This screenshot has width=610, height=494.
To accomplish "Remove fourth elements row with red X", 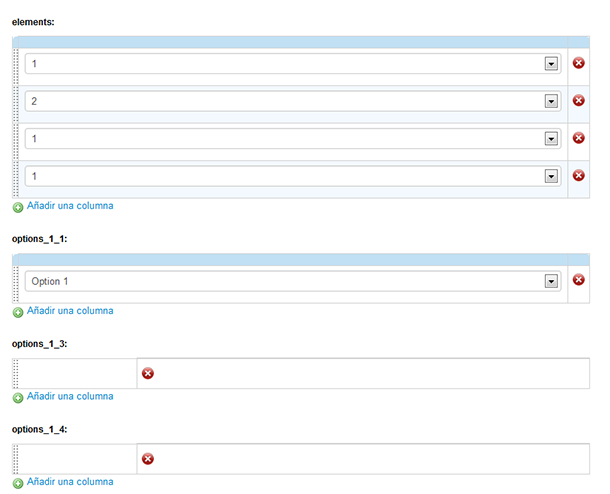I will pyautogui.click(x=578, y=175).
